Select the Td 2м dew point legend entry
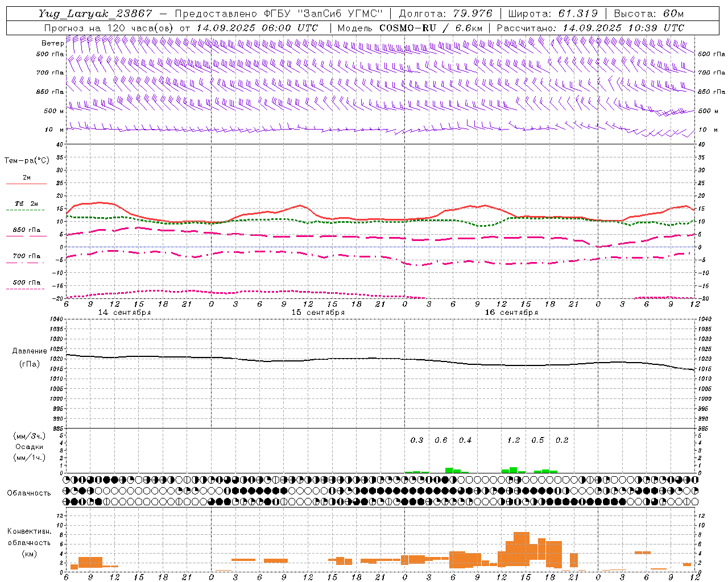Screen dimensions: 728x582 (27, 203)
